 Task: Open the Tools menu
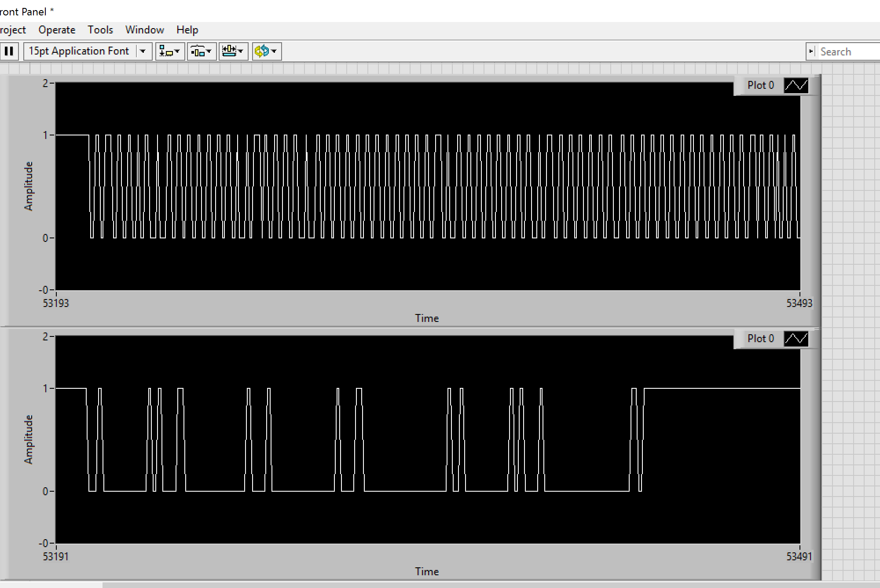pos(100,30)
